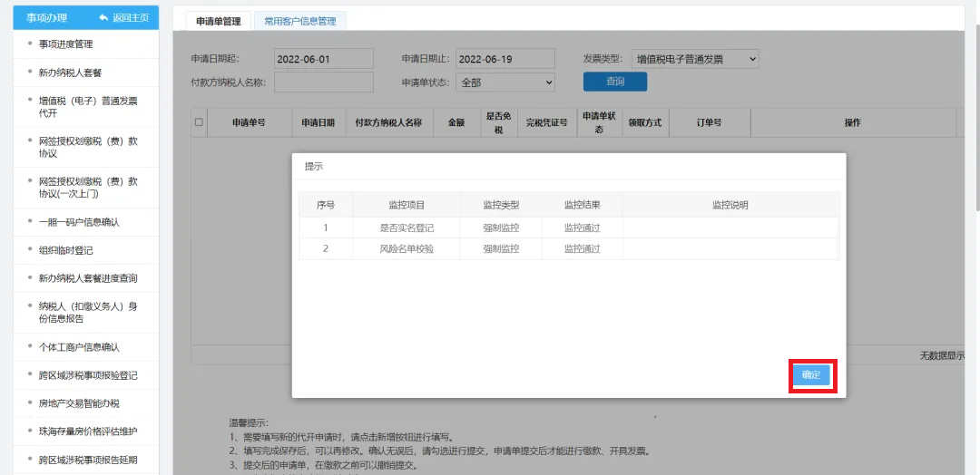This screenshot has height=475, width=980.
Task: Select 组织临时登记 in the left menu
Action: click(x=65, y=250)
